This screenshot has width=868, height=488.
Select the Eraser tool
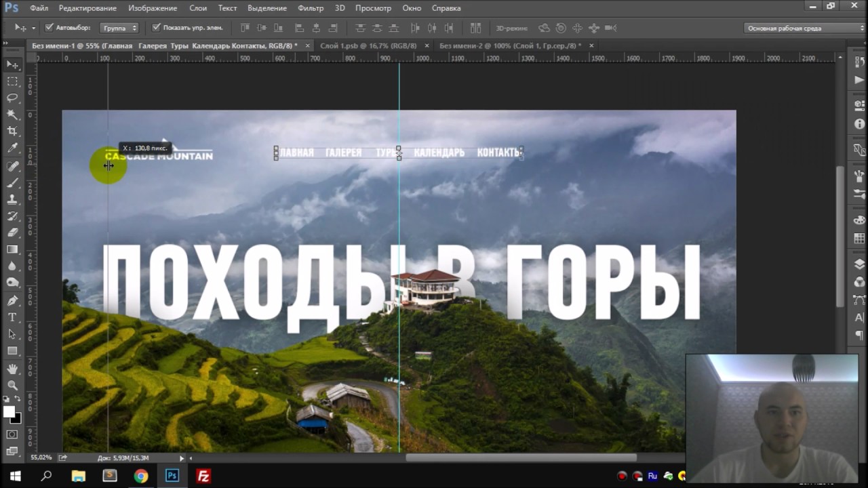[12, 232]
